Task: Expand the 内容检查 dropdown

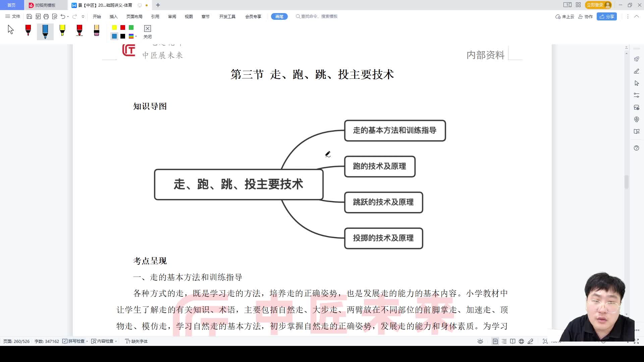Action: pyautogui.click(x=116, y=341)
